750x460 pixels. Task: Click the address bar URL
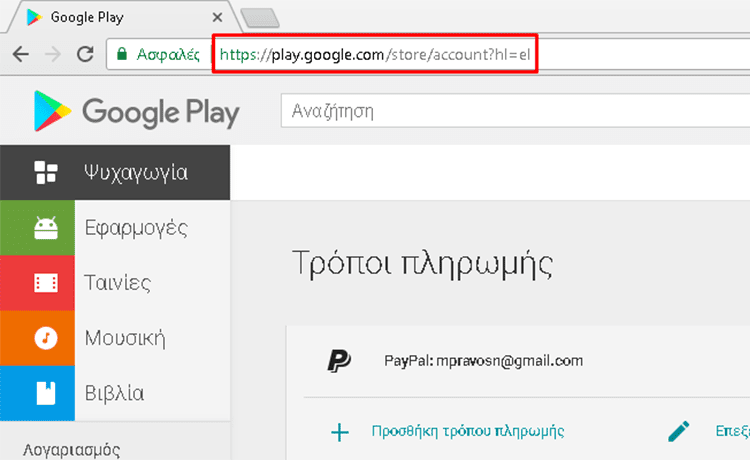375,55
